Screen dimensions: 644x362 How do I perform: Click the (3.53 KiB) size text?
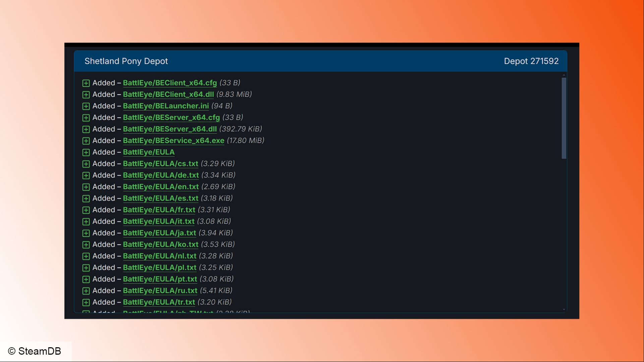[218, 244]
